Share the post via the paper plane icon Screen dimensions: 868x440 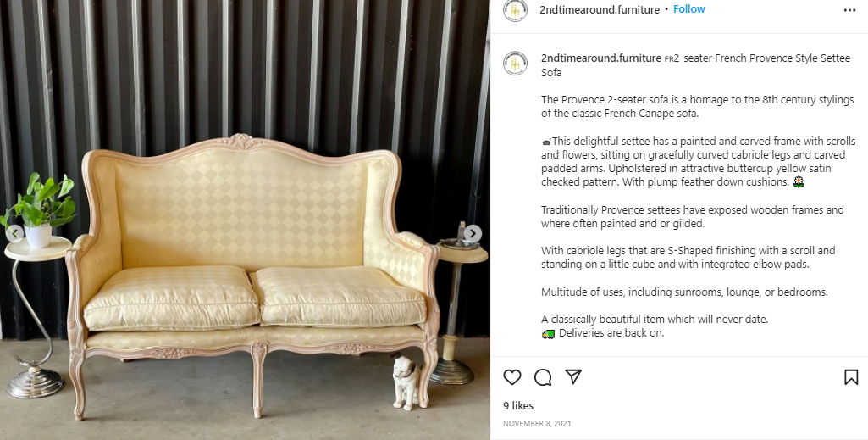click(x=573, y=376)
